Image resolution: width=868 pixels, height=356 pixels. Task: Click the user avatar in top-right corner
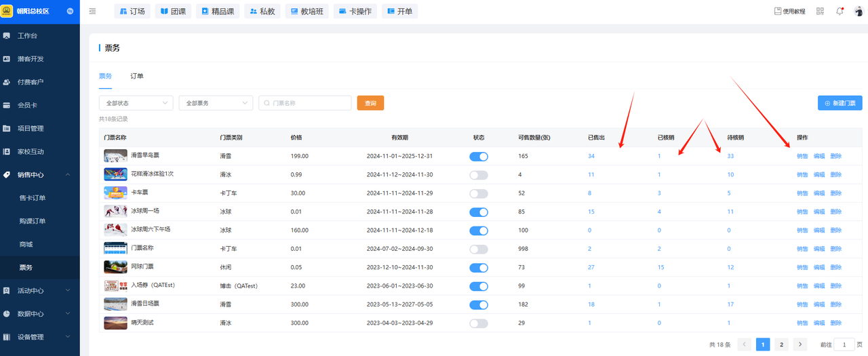click(x=858, y=12)
